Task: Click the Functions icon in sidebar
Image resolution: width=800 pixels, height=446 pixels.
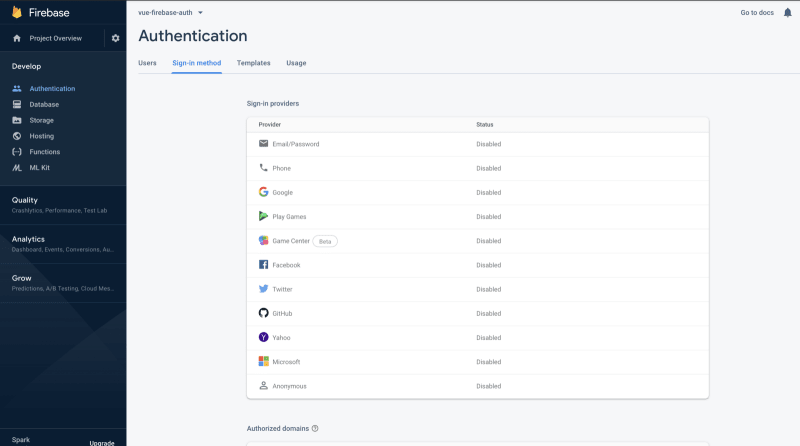Action: point(17,152)
